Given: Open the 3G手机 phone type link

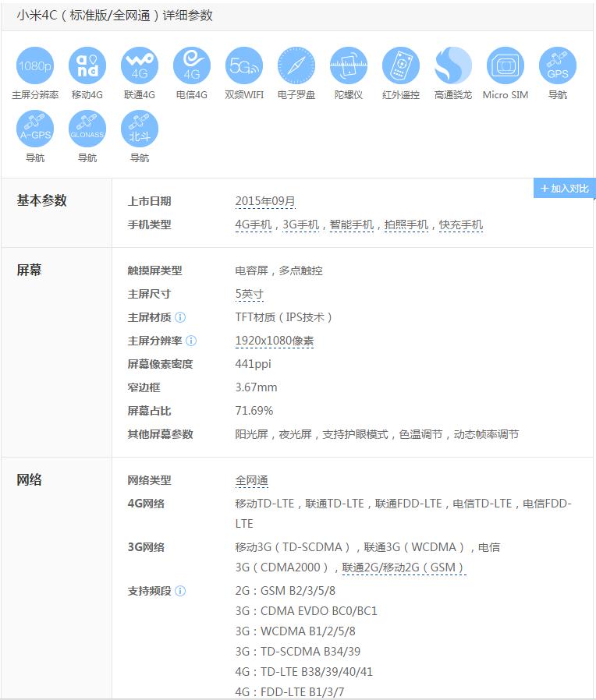Looking at the screenshot, I should pos(300,224).
